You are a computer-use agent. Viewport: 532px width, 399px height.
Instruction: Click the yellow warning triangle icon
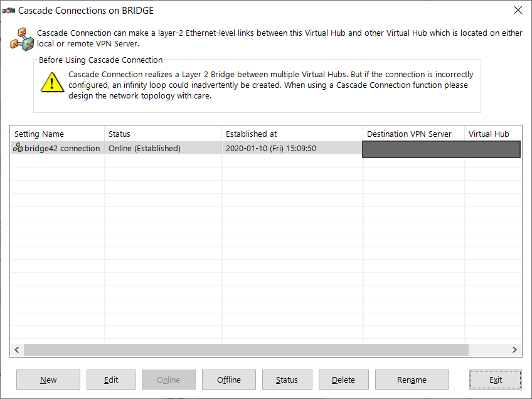point(53,82)
